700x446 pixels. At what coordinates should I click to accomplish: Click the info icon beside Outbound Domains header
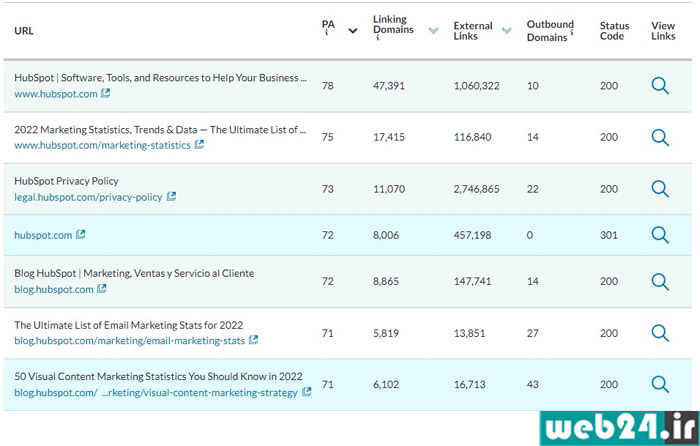coord(571,33)
